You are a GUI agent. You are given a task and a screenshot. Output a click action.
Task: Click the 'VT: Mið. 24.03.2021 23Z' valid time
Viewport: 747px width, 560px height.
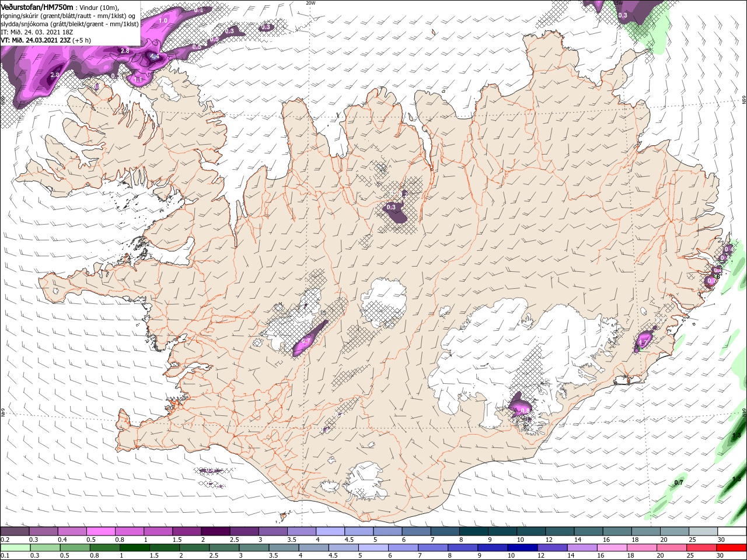click(36, 40)
